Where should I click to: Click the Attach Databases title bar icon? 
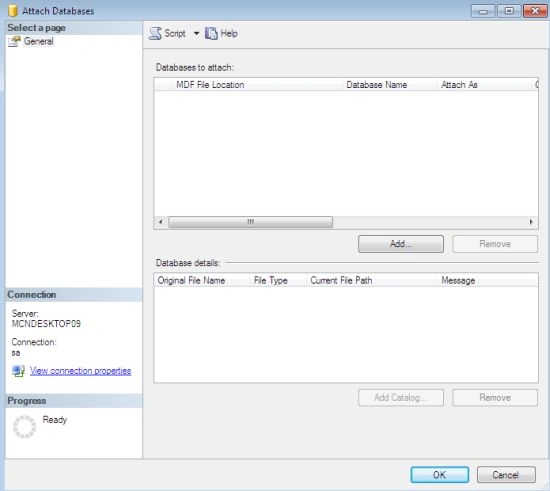point(13,11)
